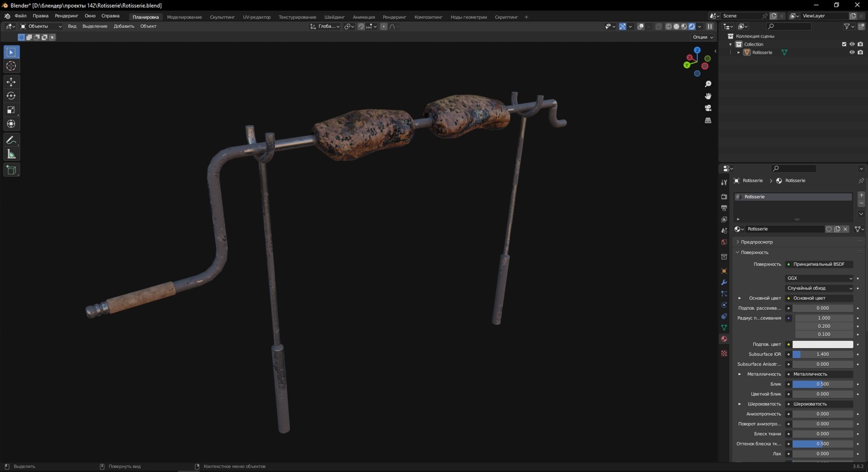This screenshot has height=472, width=868.
Task: Select the Rotate tool
Action: tap(11, 96)
